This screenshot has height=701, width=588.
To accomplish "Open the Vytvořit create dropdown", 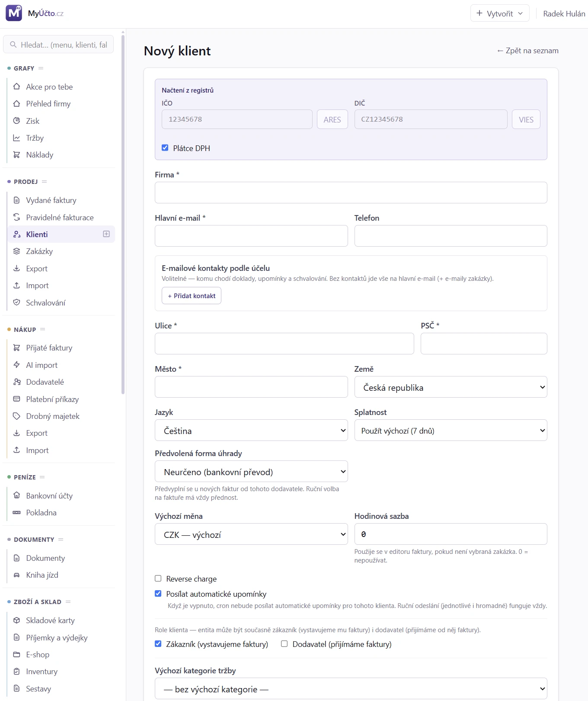I will coord(500,13).
